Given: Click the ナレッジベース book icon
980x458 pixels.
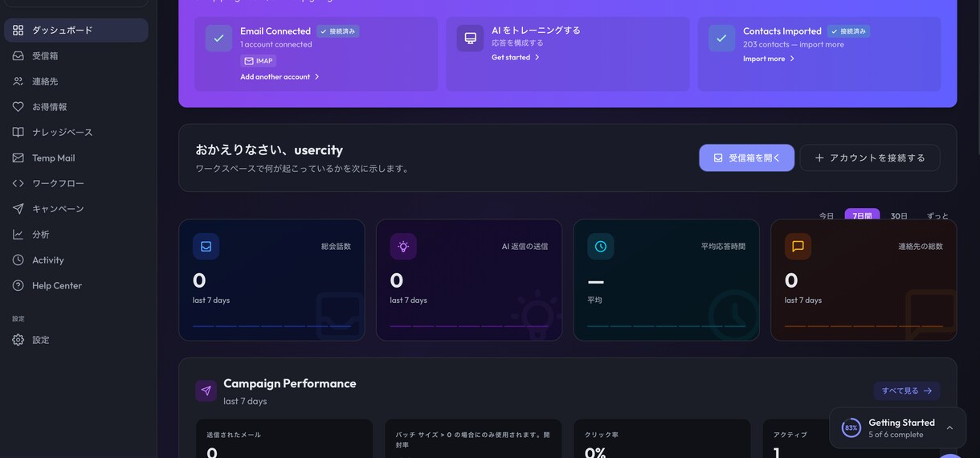Looking at the screenshot, I should tap(18, 133).
